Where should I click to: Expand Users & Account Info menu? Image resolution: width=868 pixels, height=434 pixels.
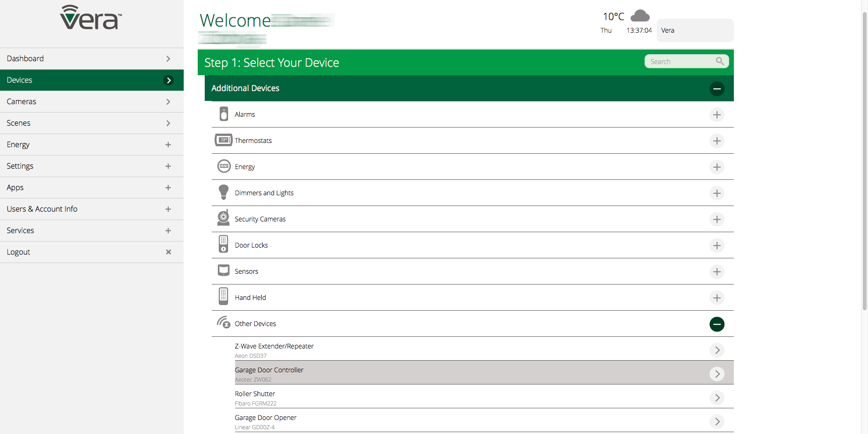coord(168,209)
